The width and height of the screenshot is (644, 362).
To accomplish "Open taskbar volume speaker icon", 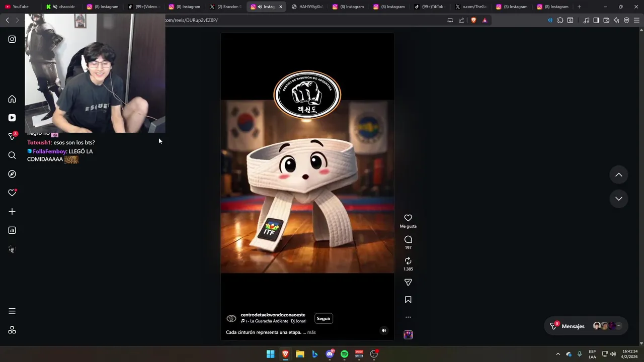I will pos(613,354).
